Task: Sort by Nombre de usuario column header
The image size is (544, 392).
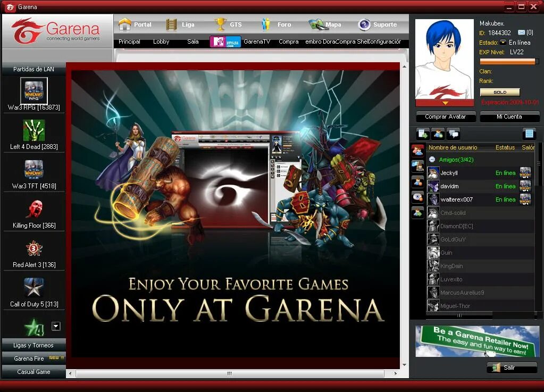Action: click(453, 147)
